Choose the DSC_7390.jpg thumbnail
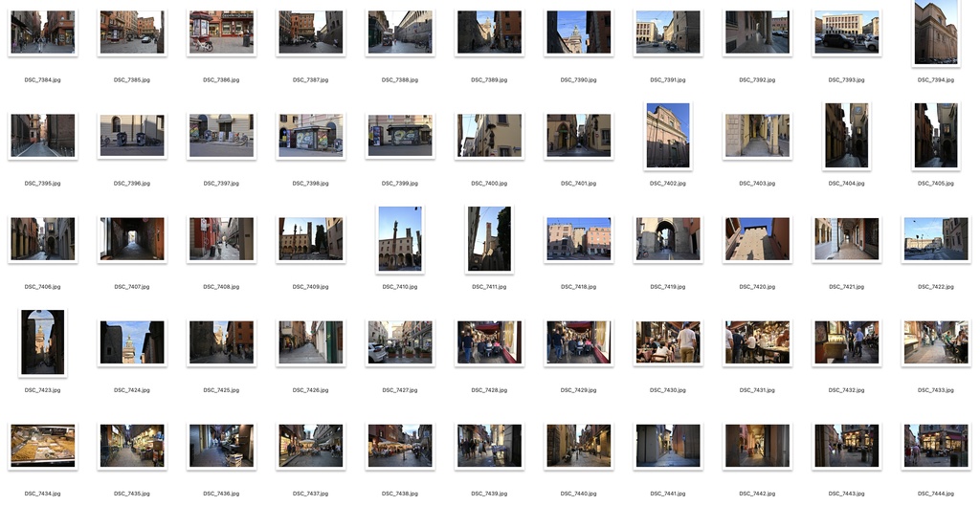Image resolution: width=980 pixels, height=506 pixels. click(x=579, y=32)
